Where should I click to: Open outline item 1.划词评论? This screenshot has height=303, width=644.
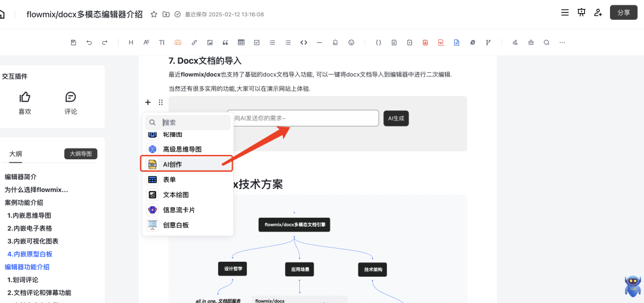[23, 280]
